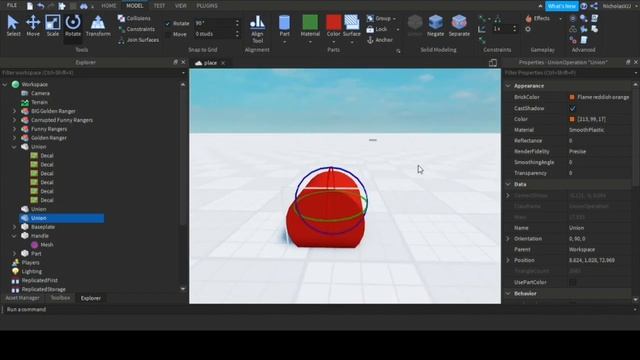Choose the Scale tool
640x360 pixels.
[x=53, y=26]
